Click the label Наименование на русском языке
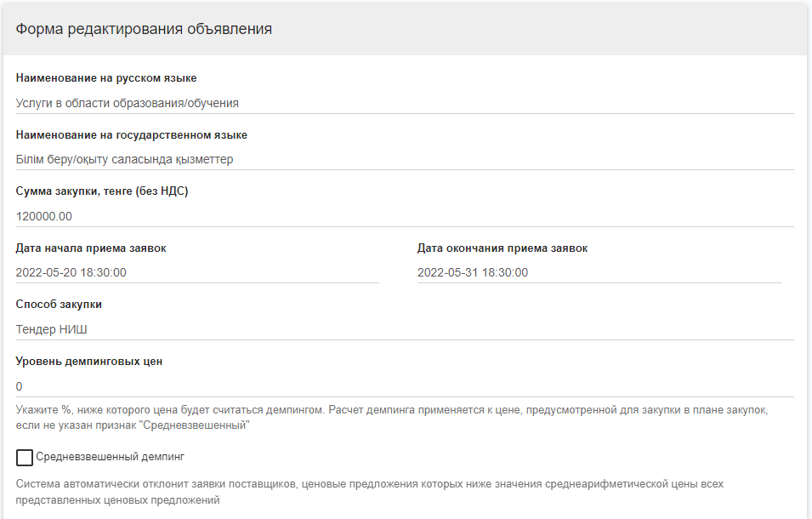The image size is (812, 519). (106, 78)
